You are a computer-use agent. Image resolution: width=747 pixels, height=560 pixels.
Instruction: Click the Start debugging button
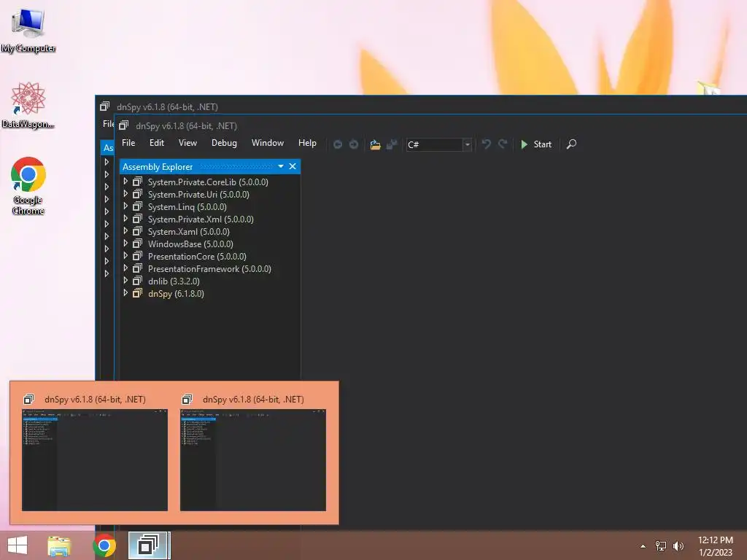point(536,144)
